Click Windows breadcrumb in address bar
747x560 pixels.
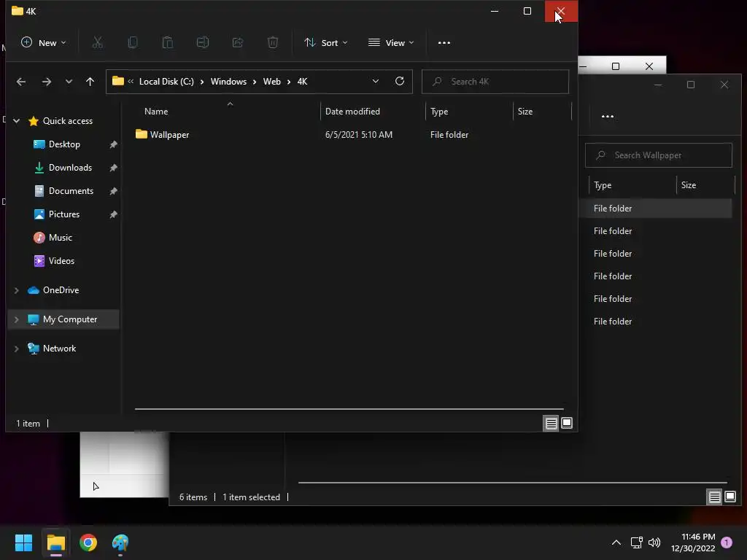pyautogui.click(x=228, y=82)
